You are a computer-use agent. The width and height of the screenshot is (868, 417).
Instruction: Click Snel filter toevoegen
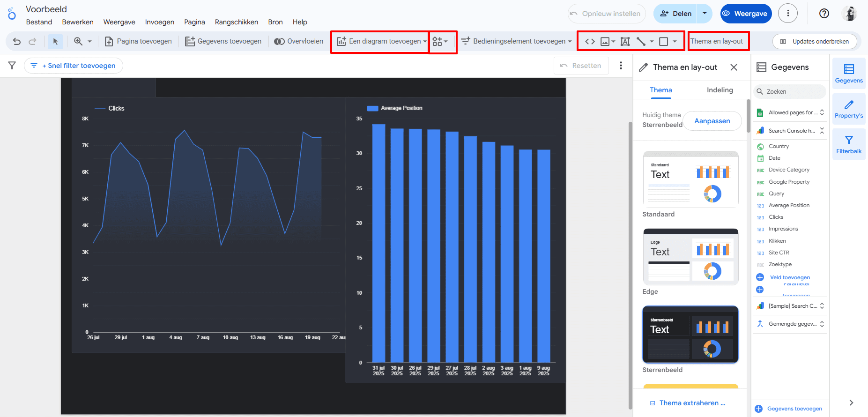tap(74, 66)
